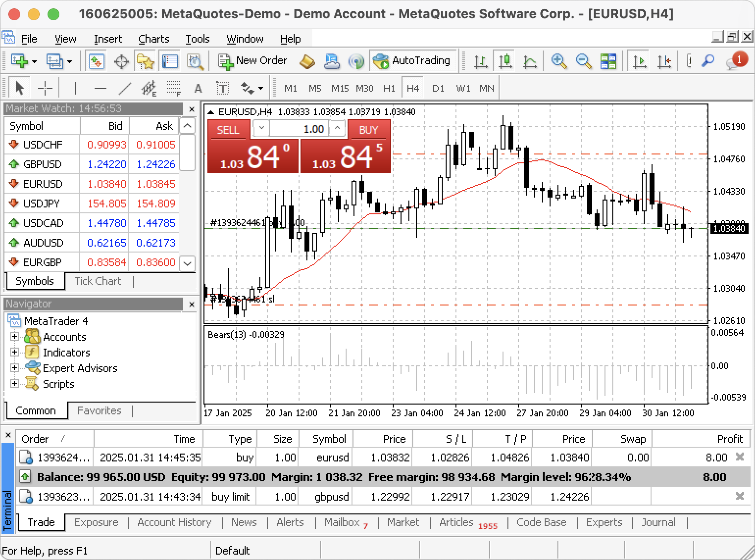755x560 pixels.
Task: Click the red BUY button
Action: 369,129
